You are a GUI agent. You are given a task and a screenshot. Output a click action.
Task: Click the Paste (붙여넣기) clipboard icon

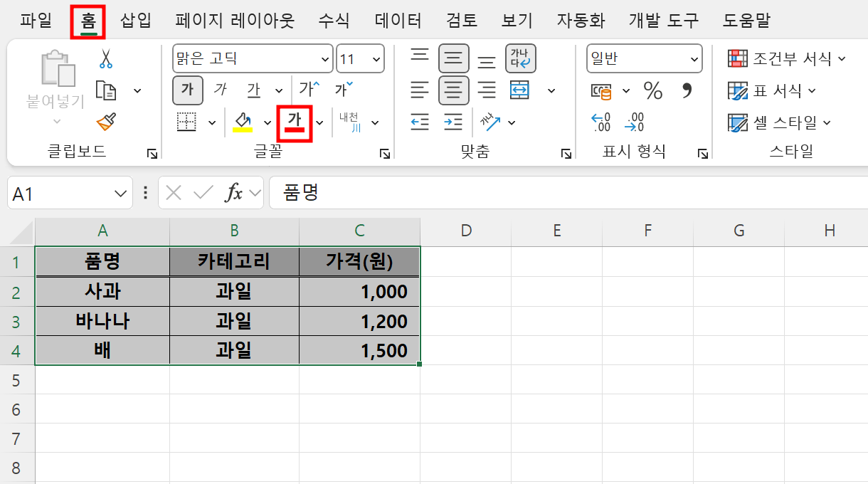pyautogui.click(x=58, y=69)
